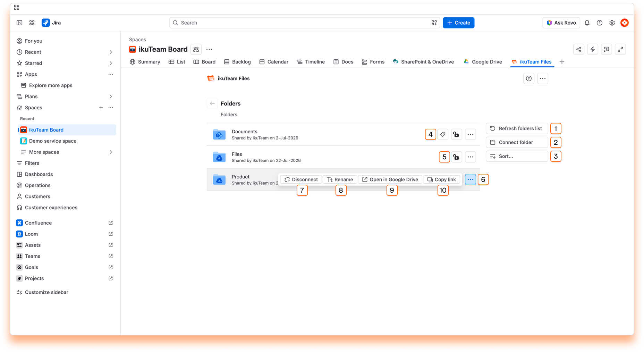Open the app switcher grid icon

point(32,23)
